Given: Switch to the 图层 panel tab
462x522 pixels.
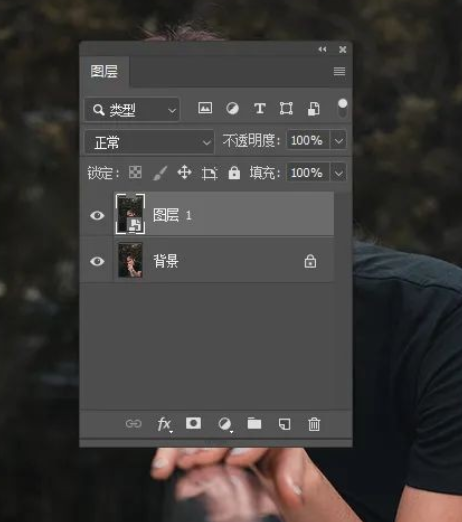Looking at the screenshot, I should point(104,71).
